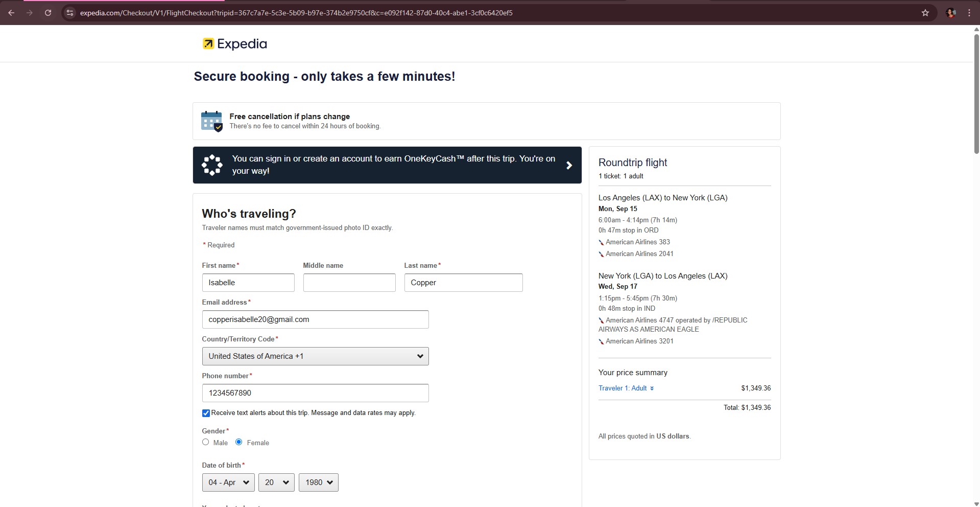980x507 pixels.
Task: Click the page vertical scrollbar
Action: (976, 94)
